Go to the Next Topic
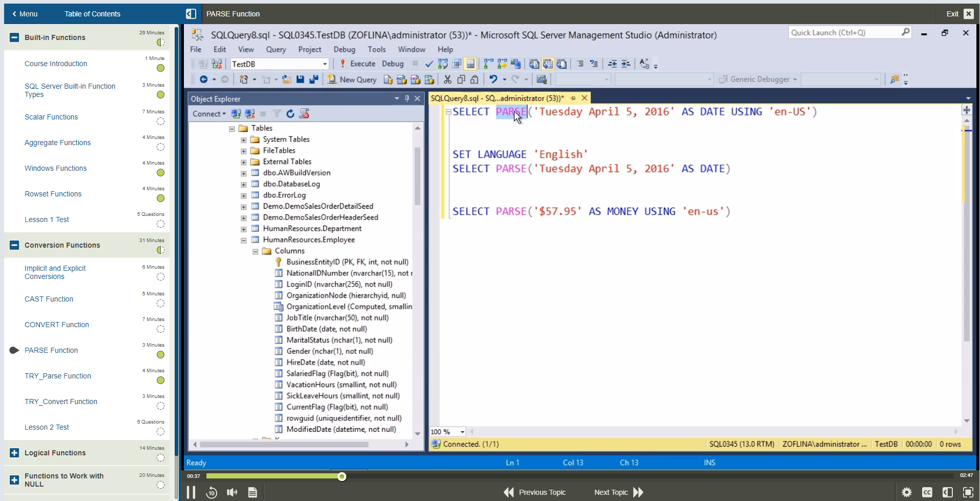The width and height of the screenshot is (980, 501). point(611,492)
